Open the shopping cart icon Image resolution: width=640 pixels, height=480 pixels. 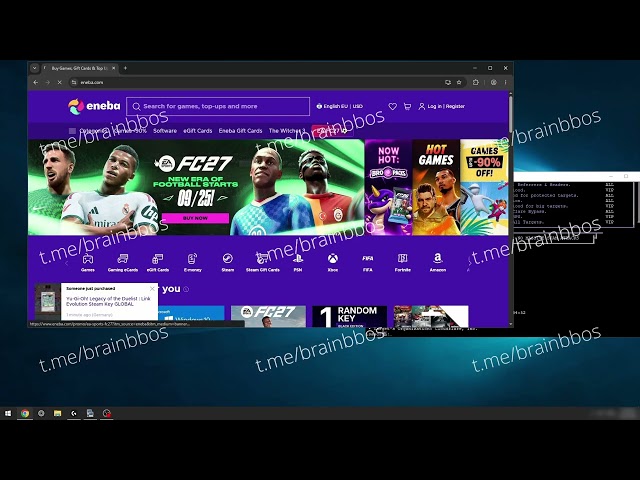407,107
